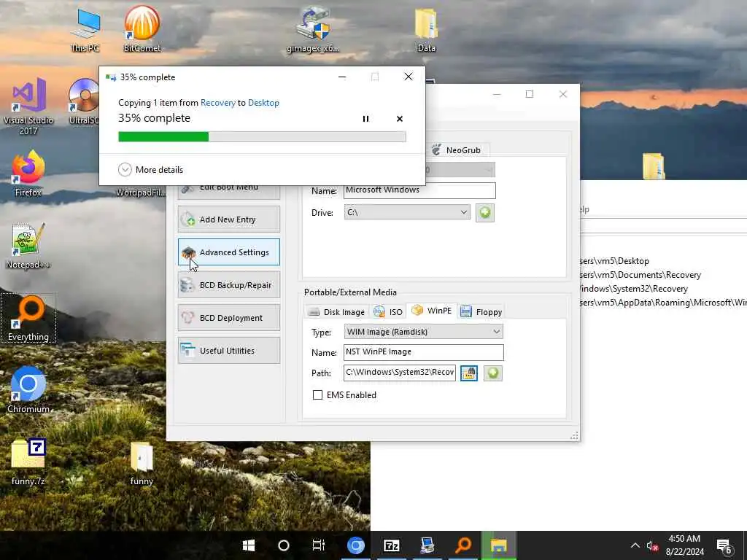Open the Desktop destination link

(x=263, y=102)
